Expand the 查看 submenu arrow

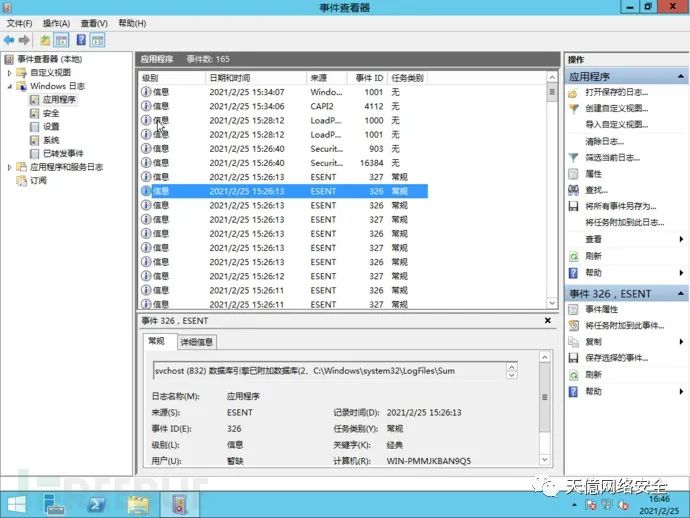pos(681,239)
